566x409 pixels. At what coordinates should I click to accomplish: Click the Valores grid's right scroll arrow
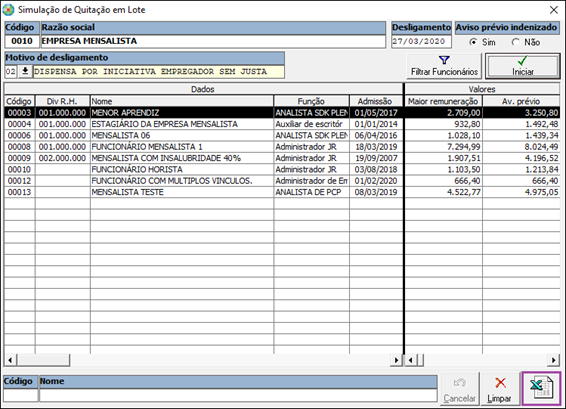(x=554, y=360)
